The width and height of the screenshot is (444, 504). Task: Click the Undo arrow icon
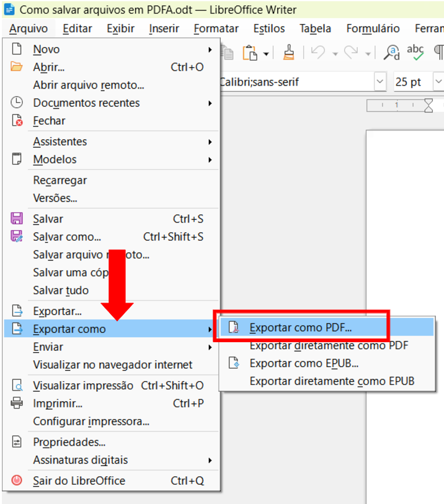pyautogui.click(x=319, y=53)
